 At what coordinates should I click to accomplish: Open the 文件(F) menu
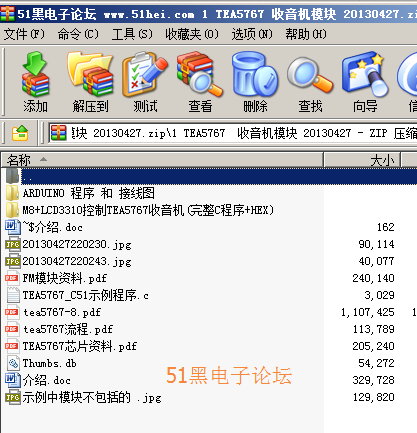pos(24,34)
